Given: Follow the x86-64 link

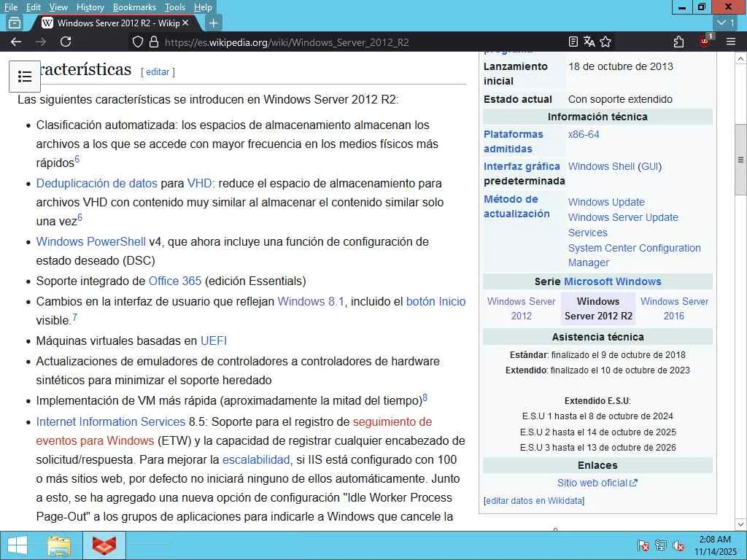Looking at the screenshot, I should point(584,134).
